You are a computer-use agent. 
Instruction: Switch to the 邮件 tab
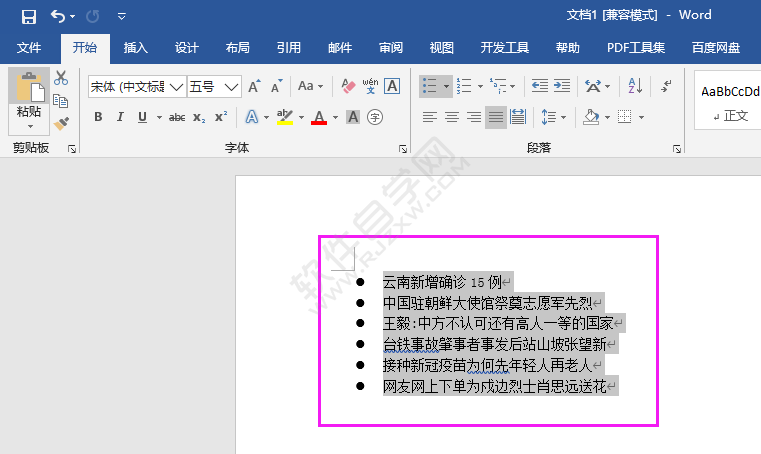tap(340, 48)
